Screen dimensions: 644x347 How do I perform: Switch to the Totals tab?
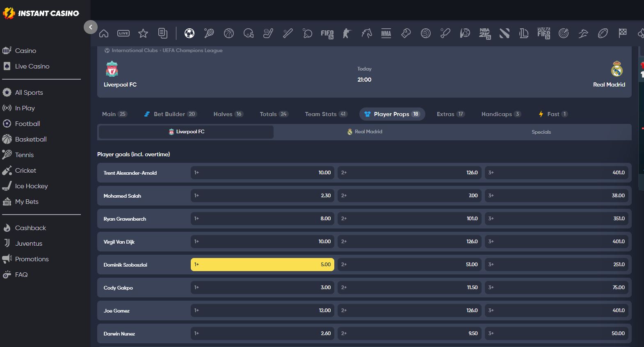click(274, 114)
